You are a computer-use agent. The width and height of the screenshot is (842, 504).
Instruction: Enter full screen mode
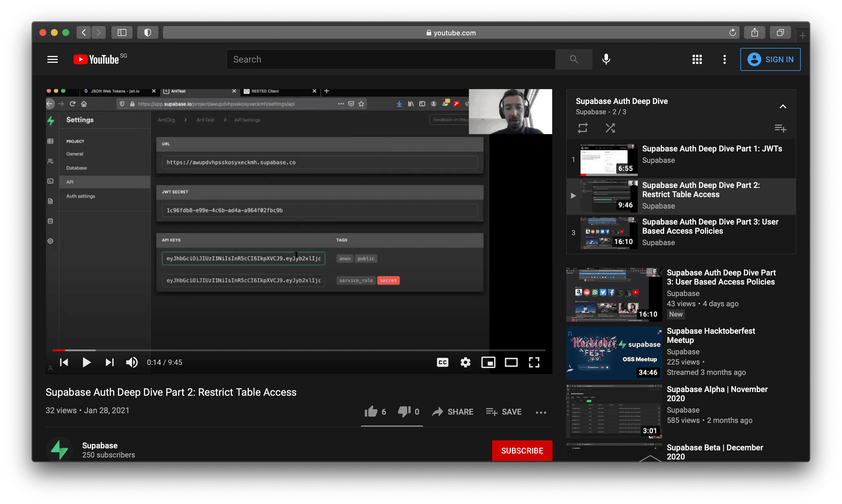534,362
